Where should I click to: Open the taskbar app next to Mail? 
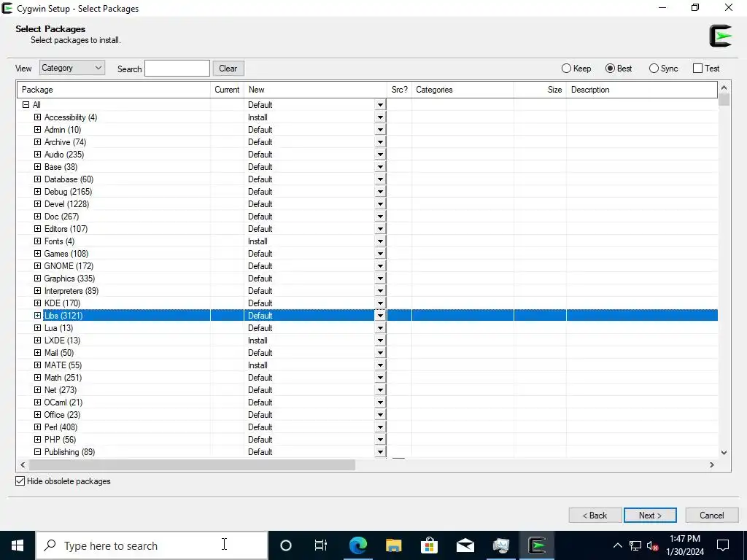[x=500, y=545]
